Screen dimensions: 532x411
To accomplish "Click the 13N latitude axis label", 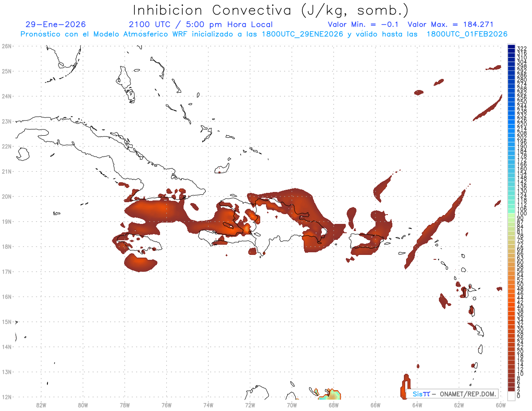I will [6, 372].
